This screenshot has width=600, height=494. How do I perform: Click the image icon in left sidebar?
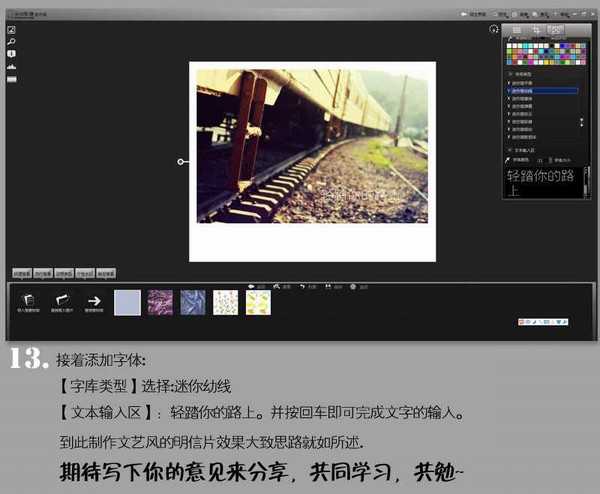coord(12,30)
